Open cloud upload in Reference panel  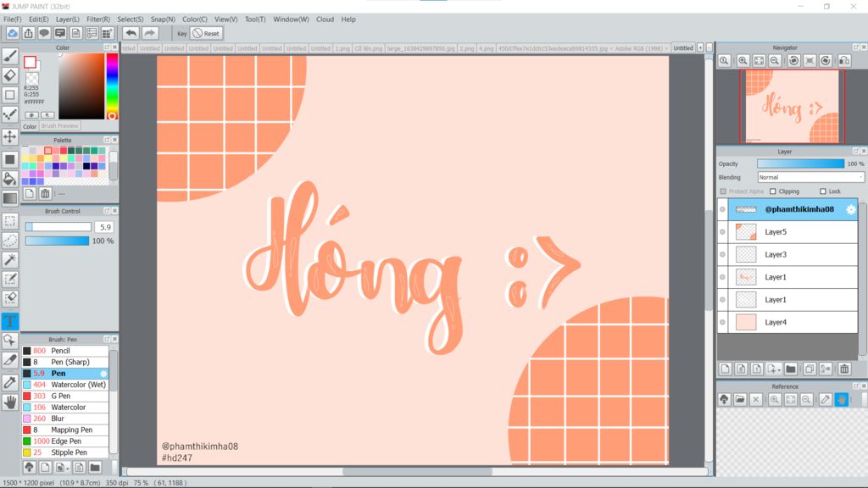click(724, 399)
